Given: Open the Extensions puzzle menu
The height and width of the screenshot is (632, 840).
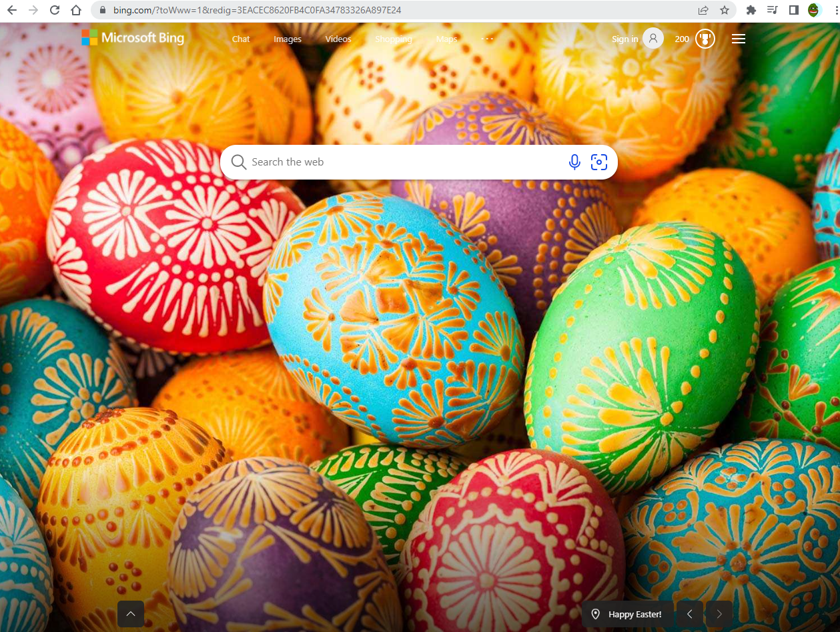Looking at the screenshot, I should (751, 10).
